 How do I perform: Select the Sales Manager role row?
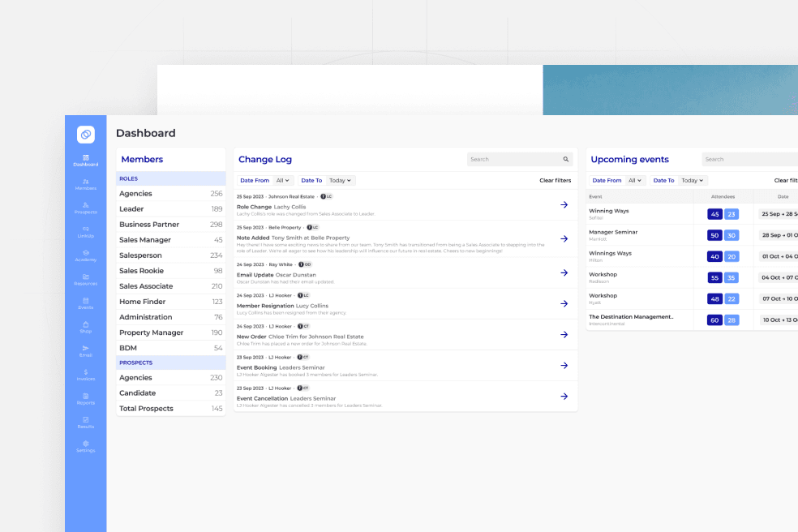coord(171,240)
